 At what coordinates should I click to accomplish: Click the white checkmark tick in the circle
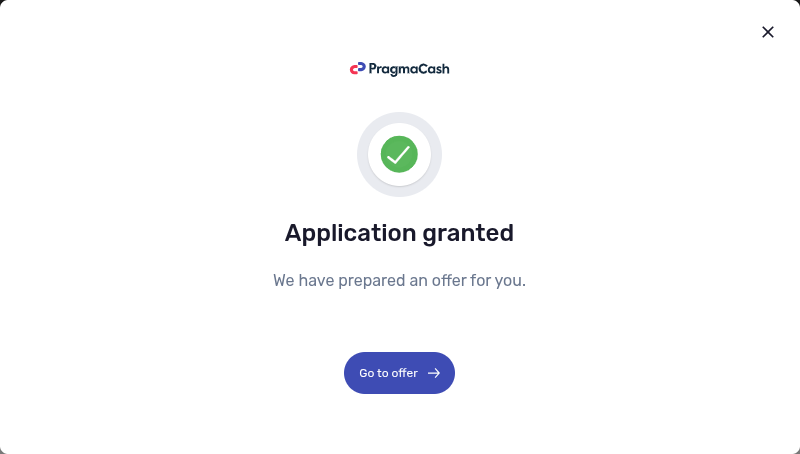click(x=399, y=155)
